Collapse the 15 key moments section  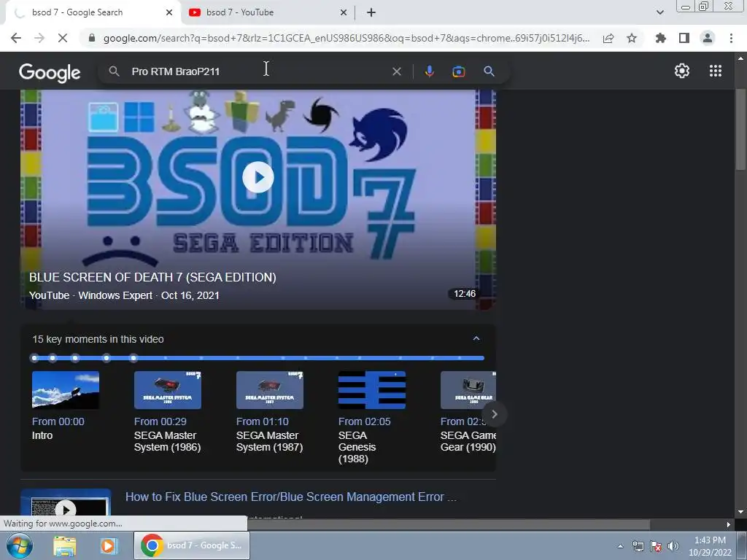[476, 338]
